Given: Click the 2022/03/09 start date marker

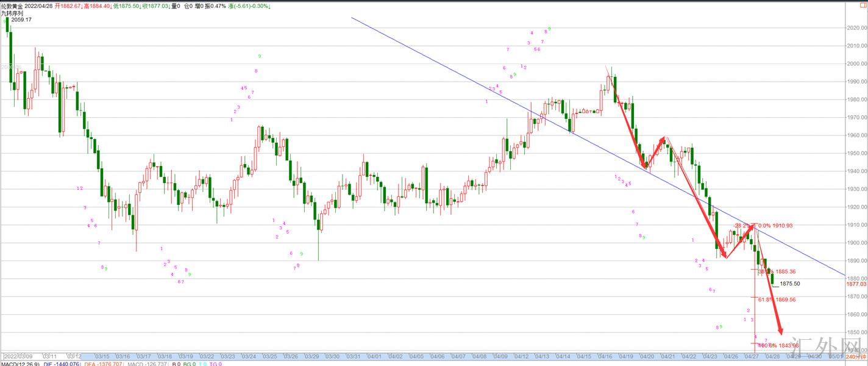Looking at the screenshot, I should point(18,356).
